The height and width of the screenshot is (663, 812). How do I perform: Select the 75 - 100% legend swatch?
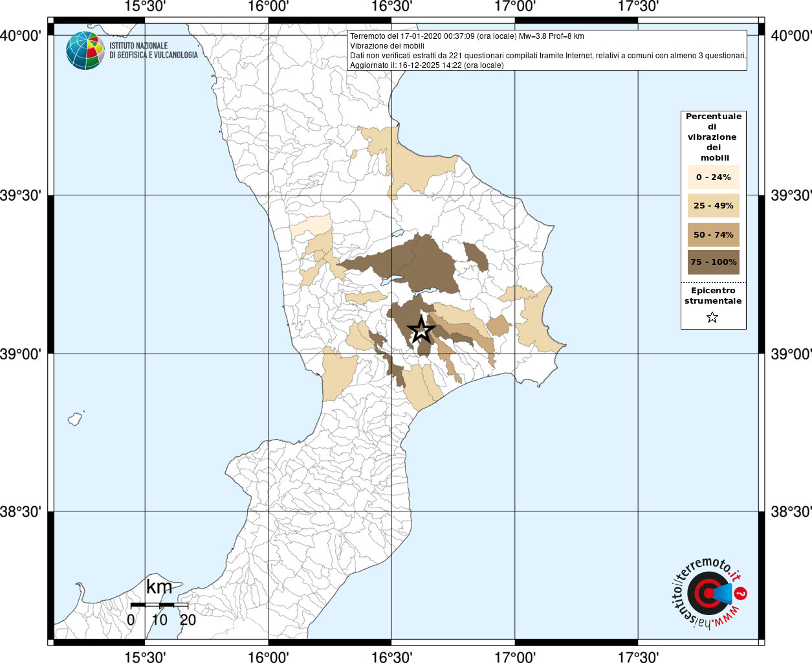tap(713, 262)
